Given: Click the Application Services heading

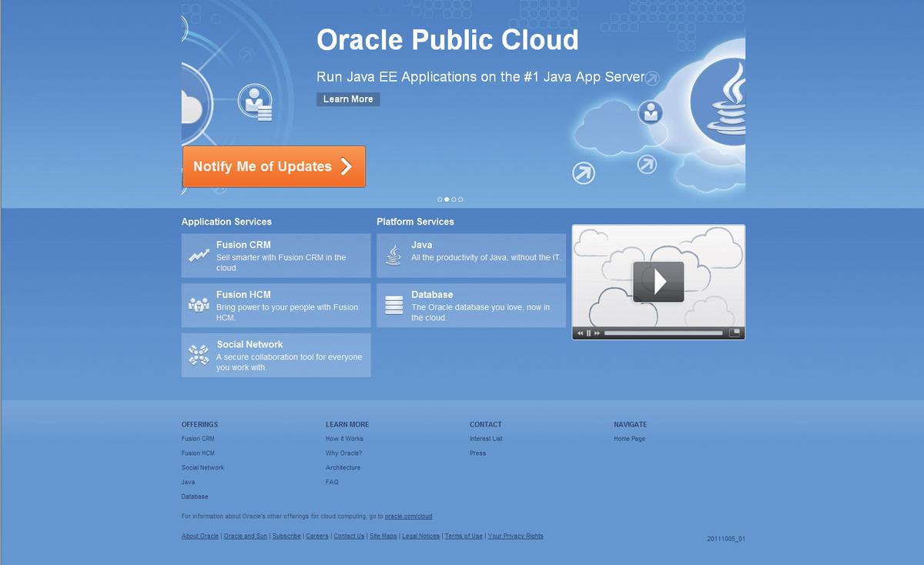Looking at the screenshot, I should pos(226,222).
